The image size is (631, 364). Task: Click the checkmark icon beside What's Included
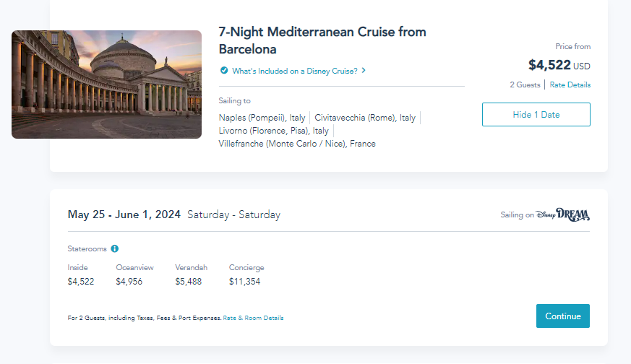click(224, 71)
